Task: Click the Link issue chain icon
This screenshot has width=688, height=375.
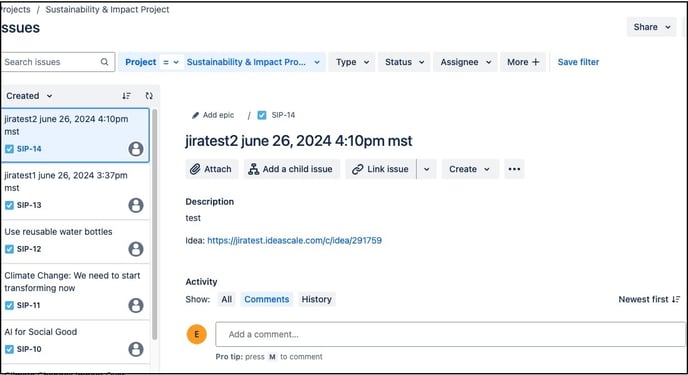Action: 358,169
